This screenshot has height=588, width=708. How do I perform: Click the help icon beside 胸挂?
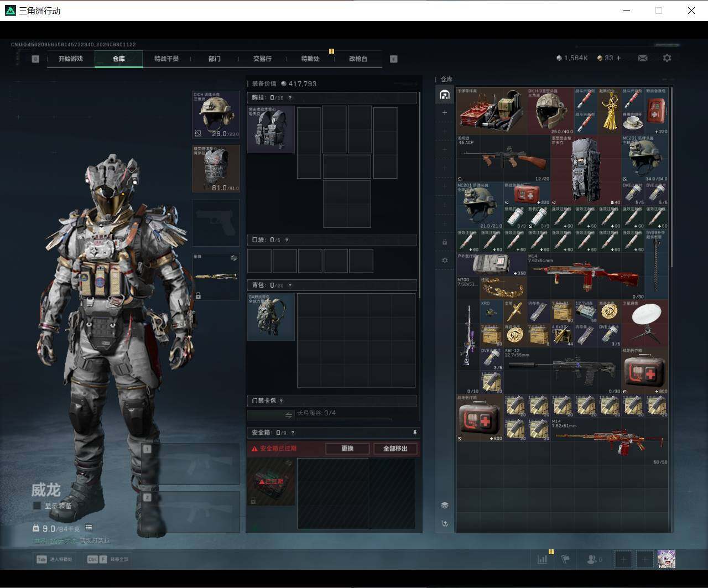click(x=290, y=98)
